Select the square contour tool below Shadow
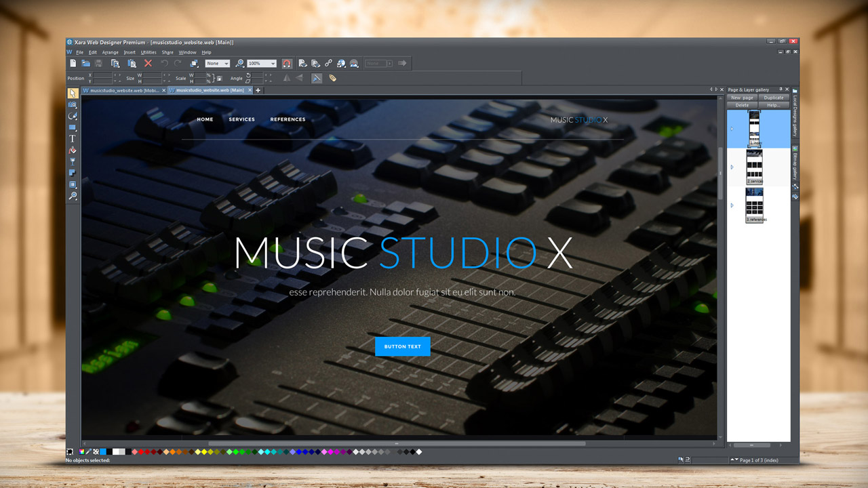Viewport: 868px width, 488px height. click(x=73, y=185)
